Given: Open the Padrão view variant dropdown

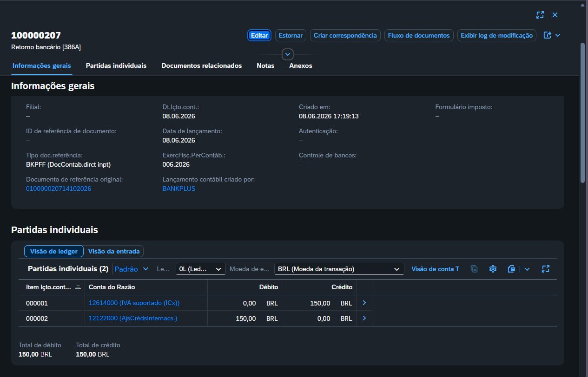Looking at the screenshot, I should (x=132, y=269).
